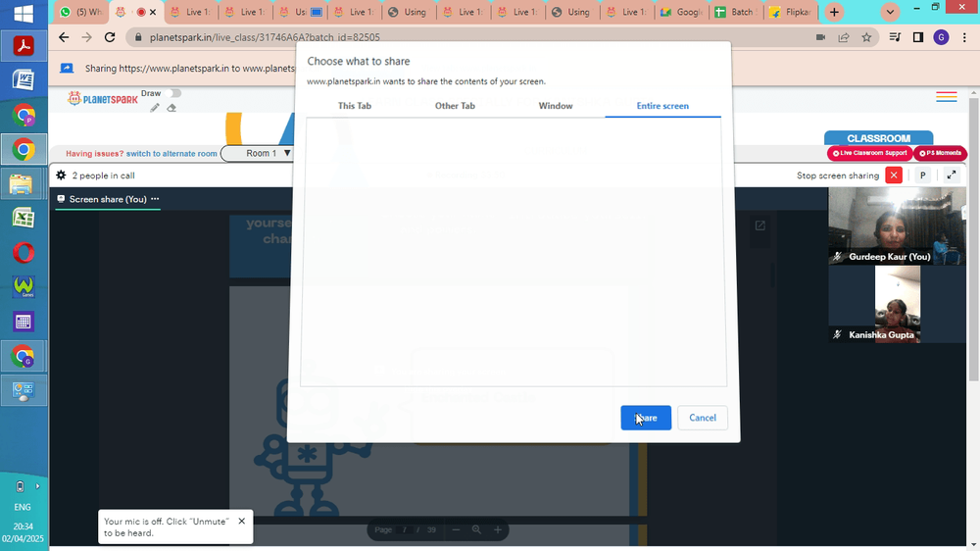Switch to the WhatsApp tab
Viewport: 980px width, 551px height.
(81, 12)
